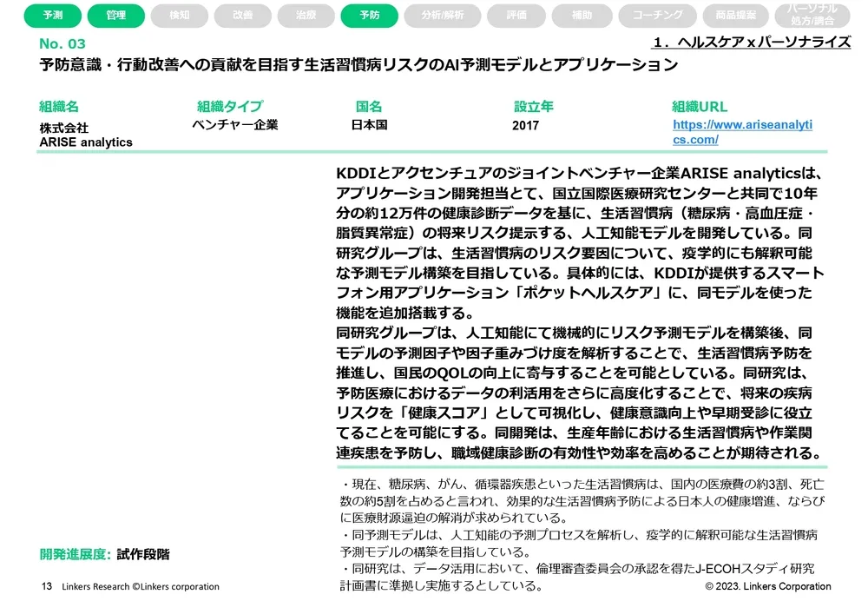Click the 設立年 column header
The height and width of the screenshot is (601, 868).
click(533, 106)
